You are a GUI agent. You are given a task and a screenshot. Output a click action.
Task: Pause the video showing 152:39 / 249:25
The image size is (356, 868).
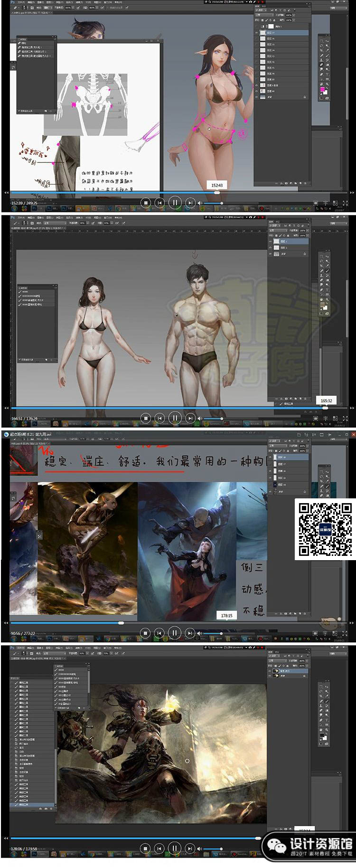tap(175, 202)
